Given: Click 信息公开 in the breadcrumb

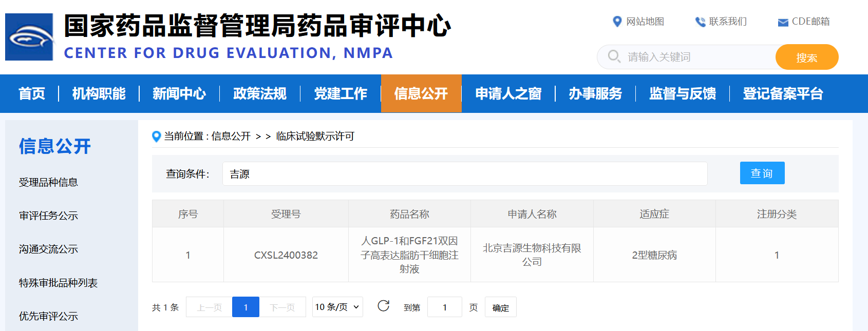Looking at the screenshot, I should click(x=231, y=136).
